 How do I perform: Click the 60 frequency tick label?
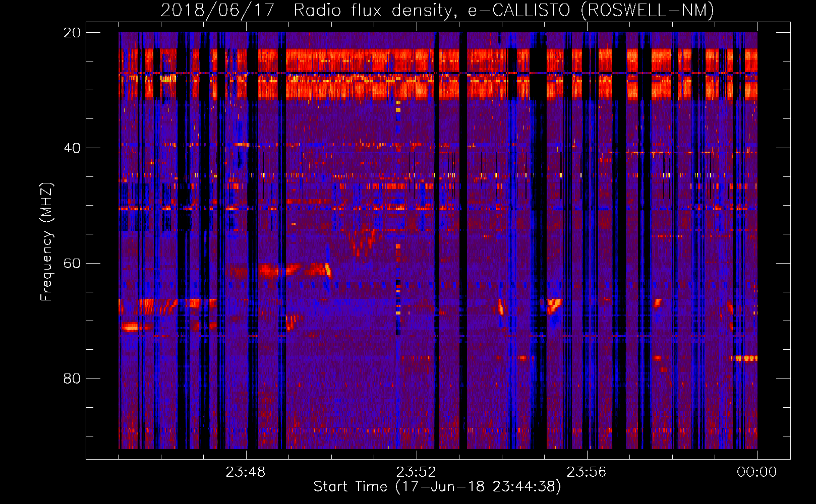click(x=72, y=264)
